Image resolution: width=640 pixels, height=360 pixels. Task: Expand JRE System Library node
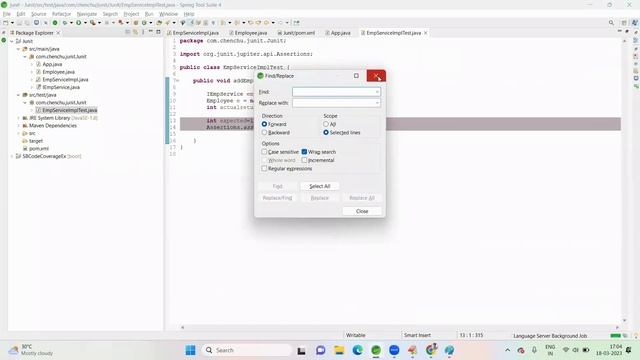[18, 118]
